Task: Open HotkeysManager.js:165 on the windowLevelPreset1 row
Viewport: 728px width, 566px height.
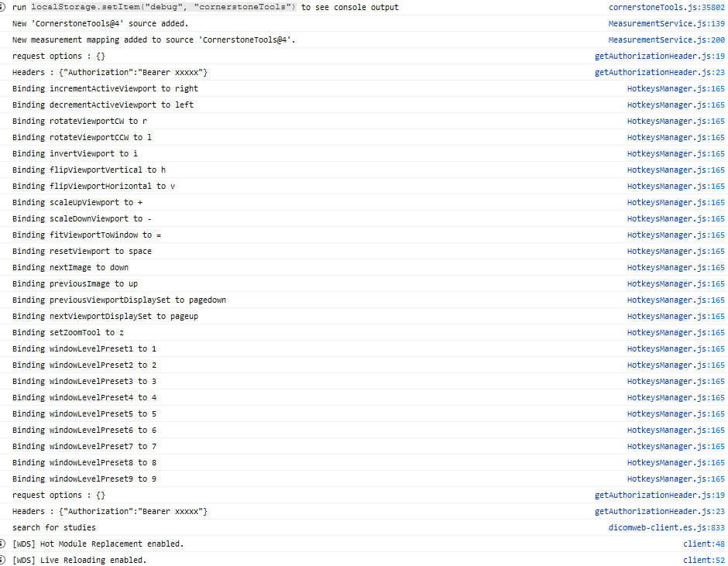Action: click(676, 348)
